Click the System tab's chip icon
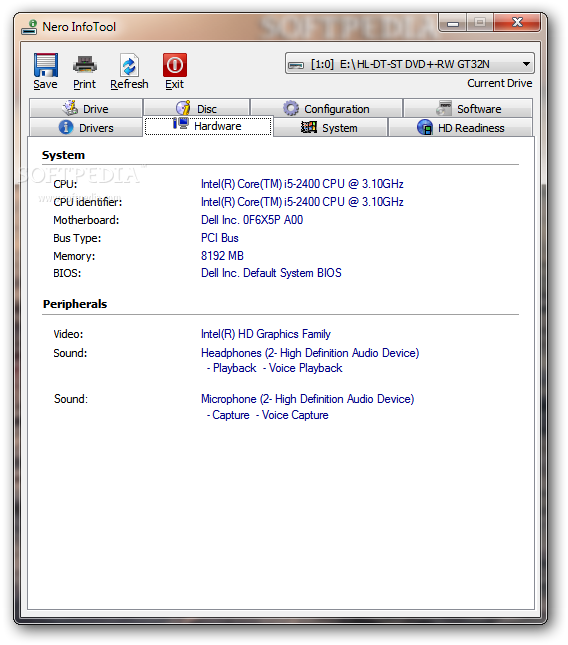Screen dimensions: 568x645 308,127
